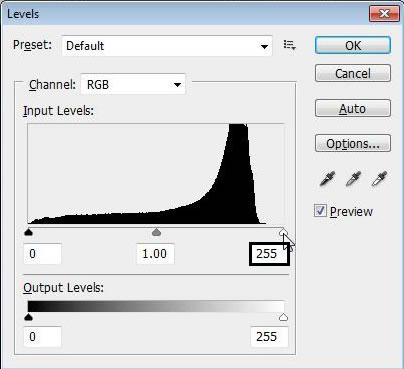Screen dimensions: 404x369
Task: Click the Auto button
Action: pyautogui.click(x=353, y=108)
